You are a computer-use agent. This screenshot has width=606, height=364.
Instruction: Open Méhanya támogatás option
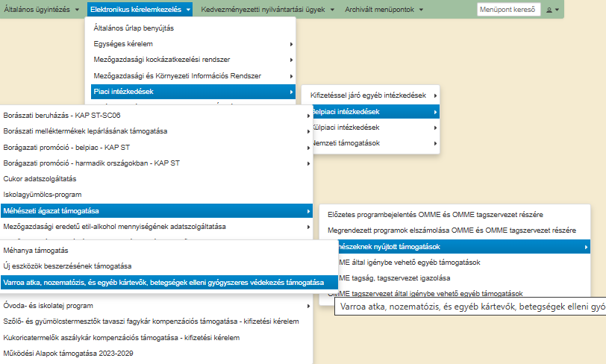[36, 251]
